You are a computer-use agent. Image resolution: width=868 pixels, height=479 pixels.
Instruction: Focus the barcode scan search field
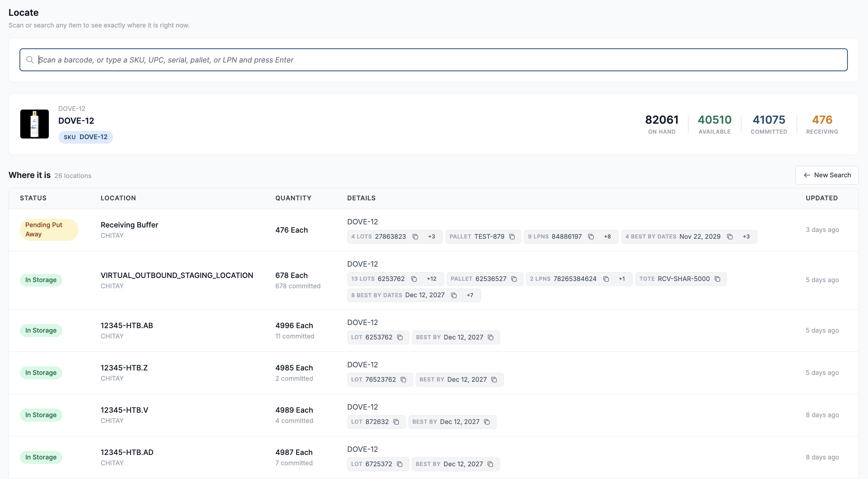tap(434, 60)
